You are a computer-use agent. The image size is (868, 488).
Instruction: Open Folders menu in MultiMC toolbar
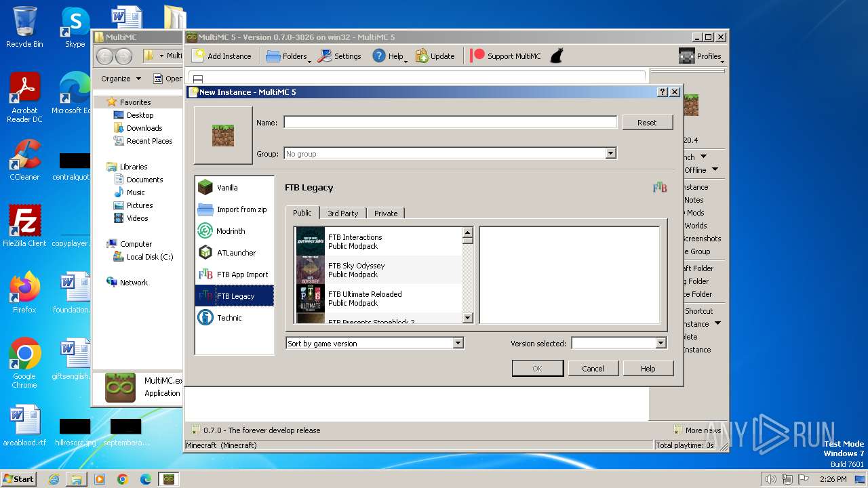pyautogui.click(x=288, y=56)
